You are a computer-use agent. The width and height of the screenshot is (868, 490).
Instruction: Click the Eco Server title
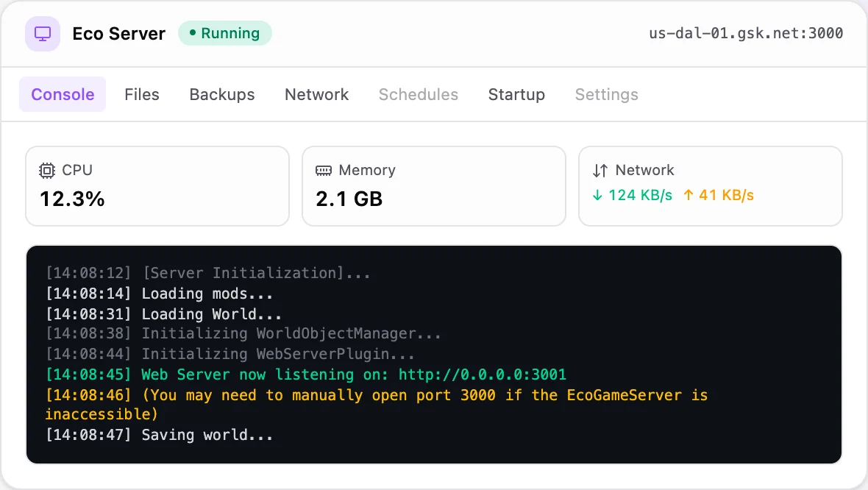119,34
